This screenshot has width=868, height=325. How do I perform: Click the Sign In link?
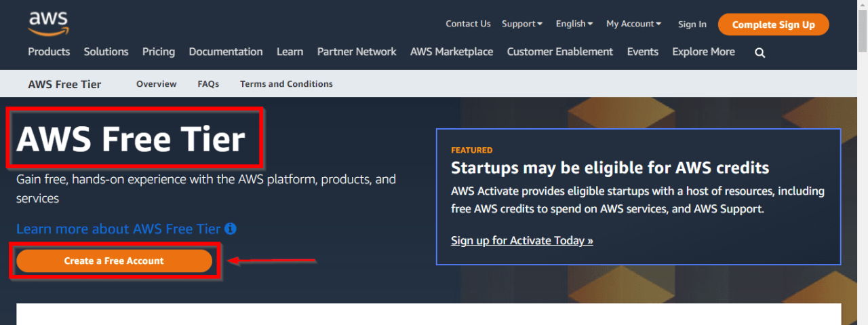[x=692, y=24]
